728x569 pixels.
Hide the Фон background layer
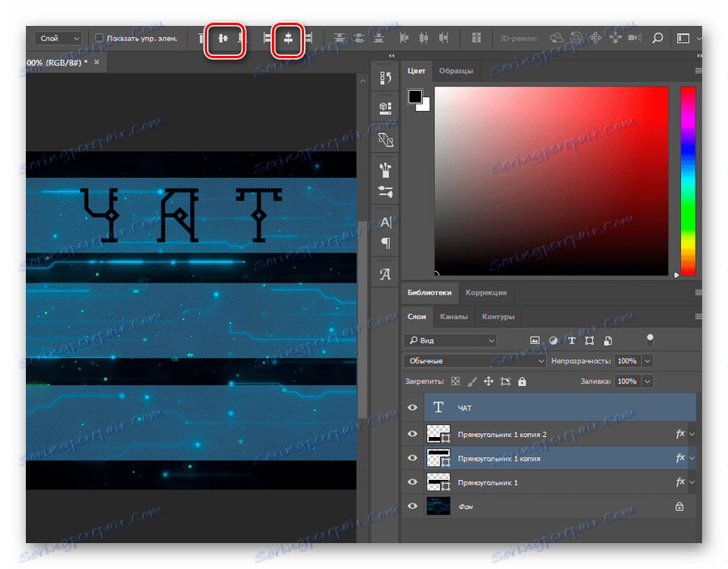point(413,506)
